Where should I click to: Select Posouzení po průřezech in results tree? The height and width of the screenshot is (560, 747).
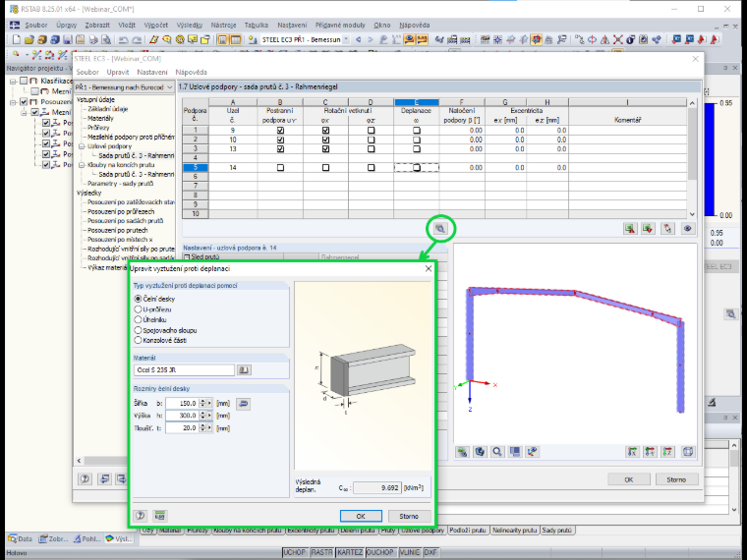pyautogui.click(x=121, y=211)
